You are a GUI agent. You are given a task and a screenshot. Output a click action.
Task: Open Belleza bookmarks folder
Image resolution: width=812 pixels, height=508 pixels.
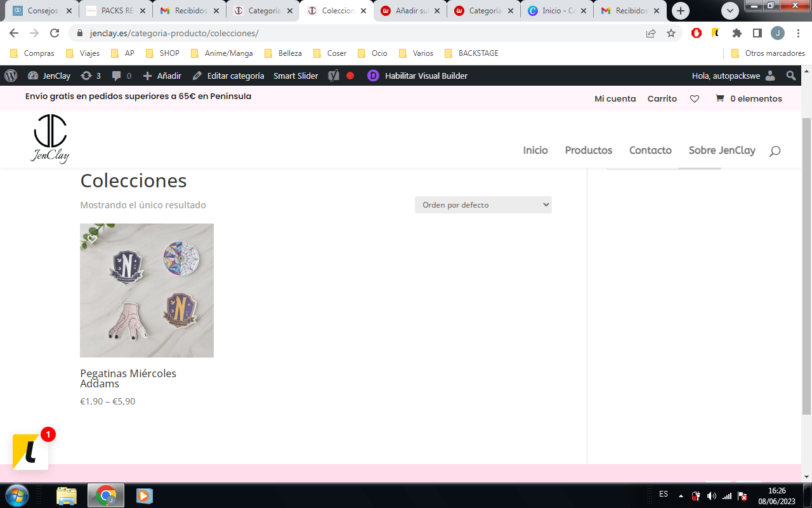(x=283, y=53)
